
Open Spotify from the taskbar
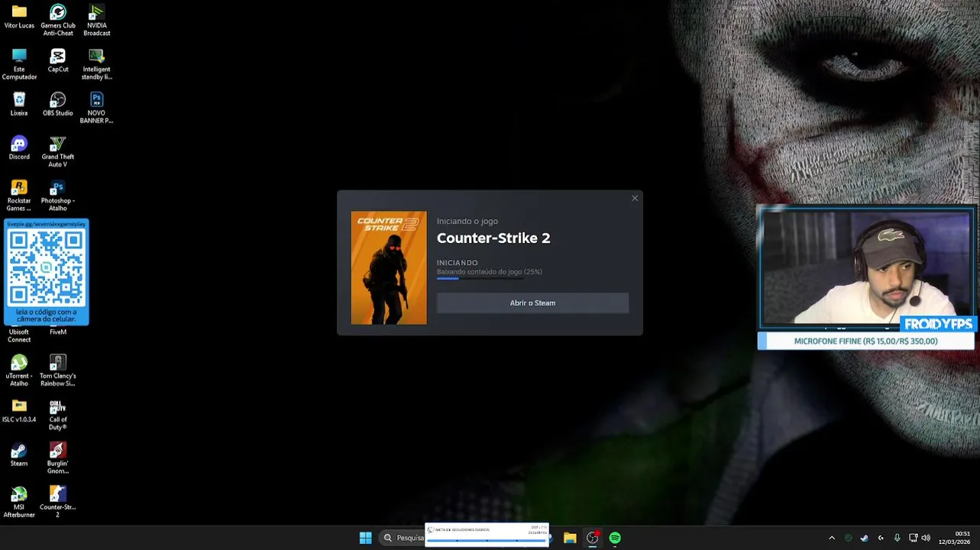tap(615, 538)
